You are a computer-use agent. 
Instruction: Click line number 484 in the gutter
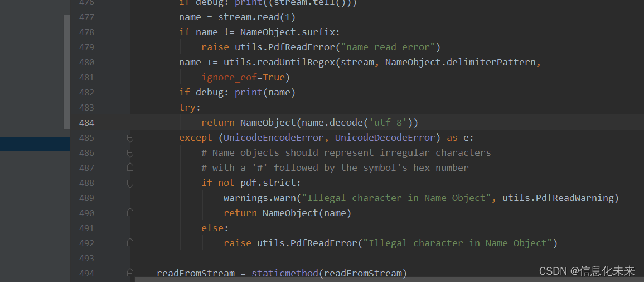click(x=86, y=122)
